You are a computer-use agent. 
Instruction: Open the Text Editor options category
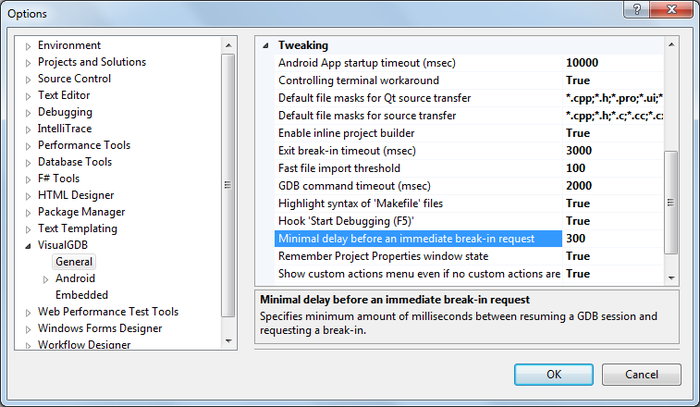coord(64,95)
